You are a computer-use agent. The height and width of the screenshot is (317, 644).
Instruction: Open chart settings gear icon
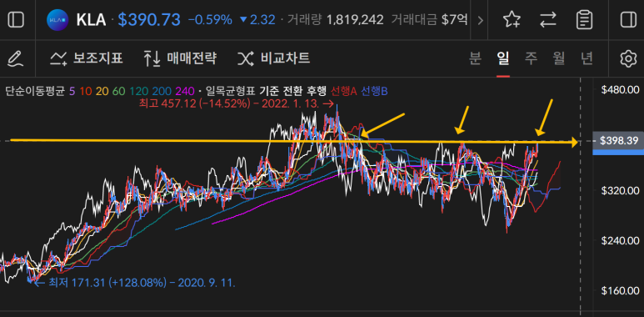click(628, 58)
